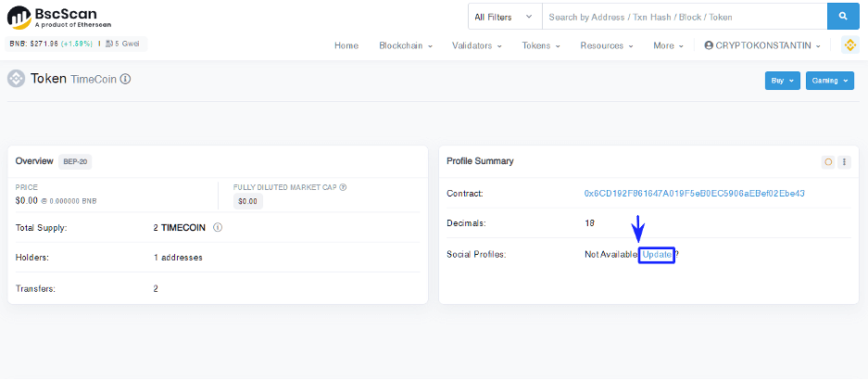The height and width of the screenshot is (380, 868).
Task: Click the BNB chain icon in navbar
Action: pyautogui.click(x=849, y=45)
